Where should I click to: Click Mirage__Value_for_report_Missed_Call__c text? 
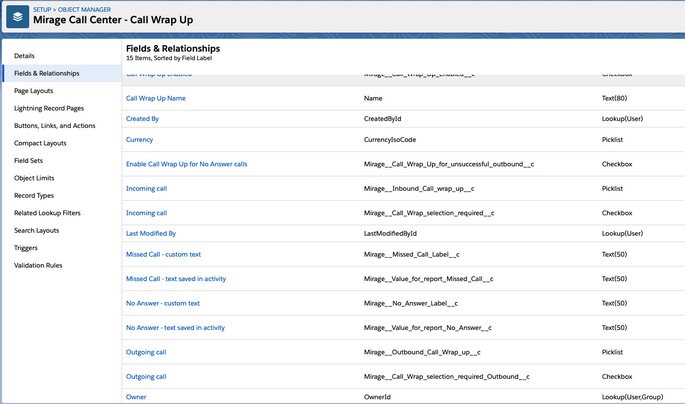click(429, 279)
